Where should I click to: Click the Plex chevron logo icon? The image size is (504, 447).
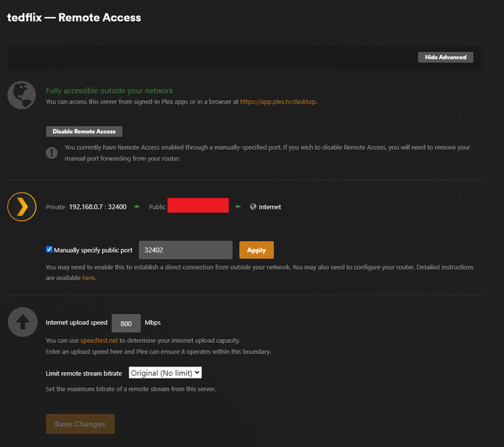pyautogui.click(x=21, y=207)
